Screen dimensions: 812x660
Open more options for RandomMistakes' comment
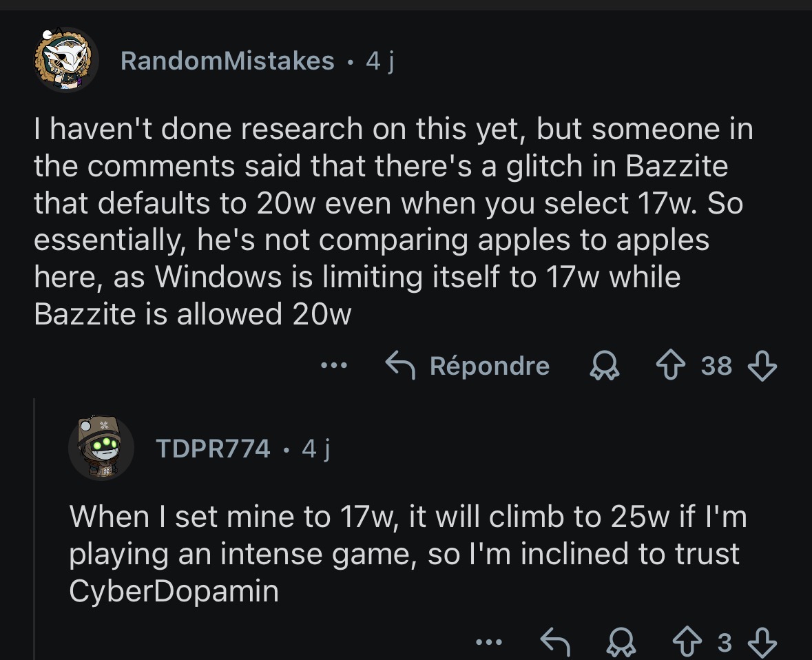click(x=335, y=367)
